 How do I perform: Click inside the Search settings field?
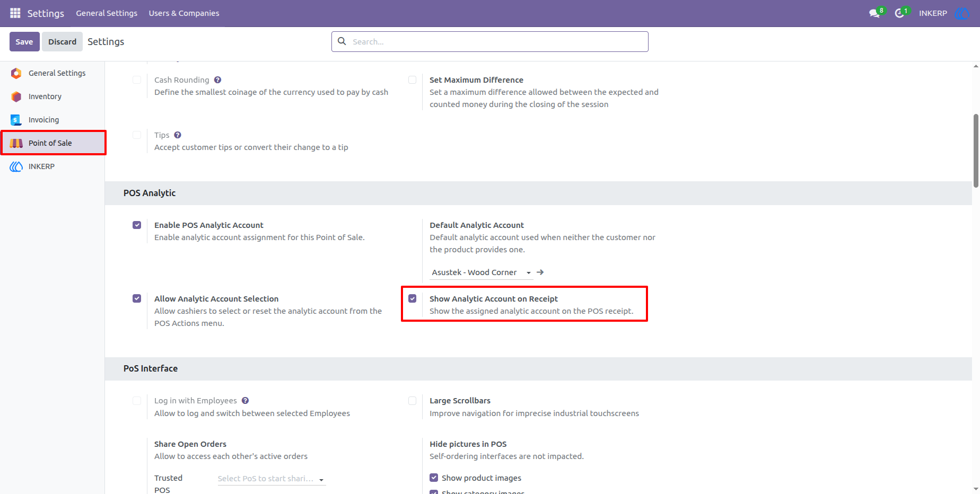coord(490,41)
